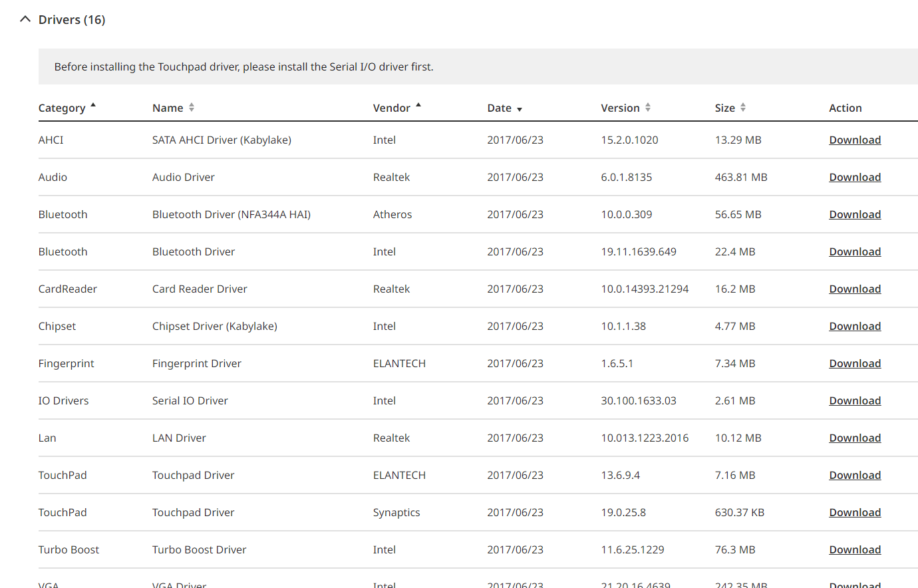Download the Serial IO Driver

coord(855,400)
